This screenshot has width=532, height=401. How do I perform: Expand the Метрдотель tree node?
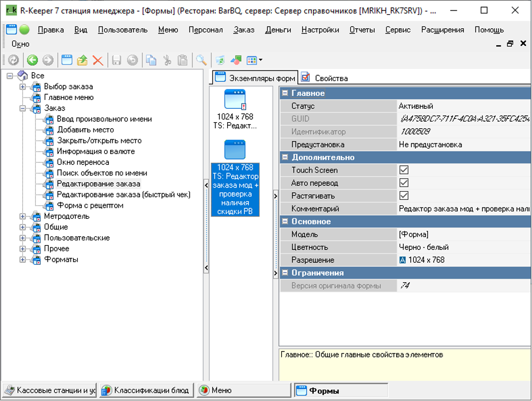pos(22,216)
